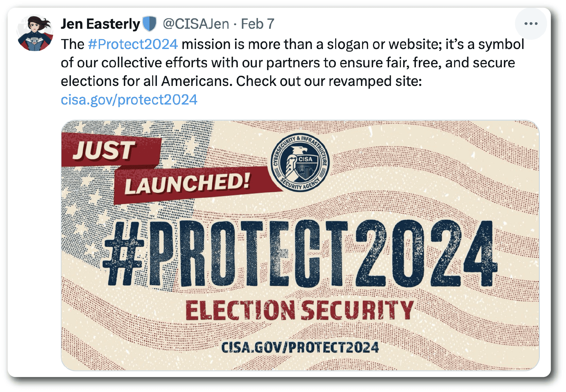Click the large #PROTECT2024 headline in image
The image size is (566, 392).
click(299, 253)
